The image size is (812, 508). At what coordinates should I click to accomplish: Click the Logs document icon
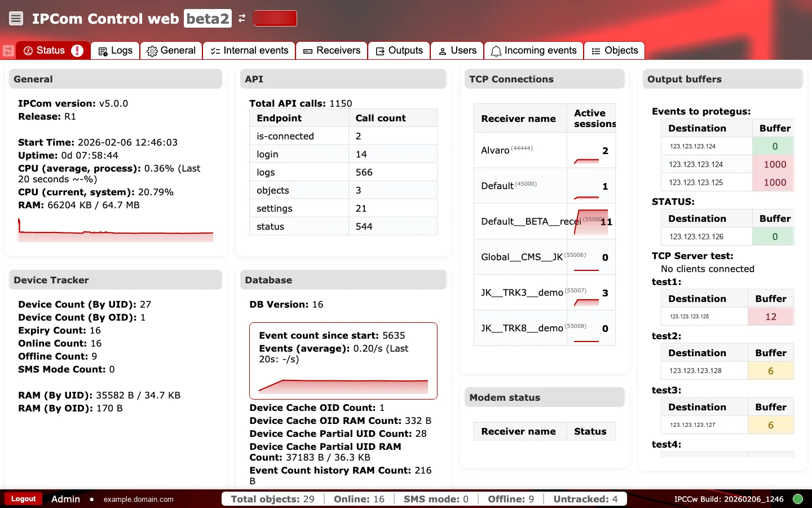tap(102, 51)
